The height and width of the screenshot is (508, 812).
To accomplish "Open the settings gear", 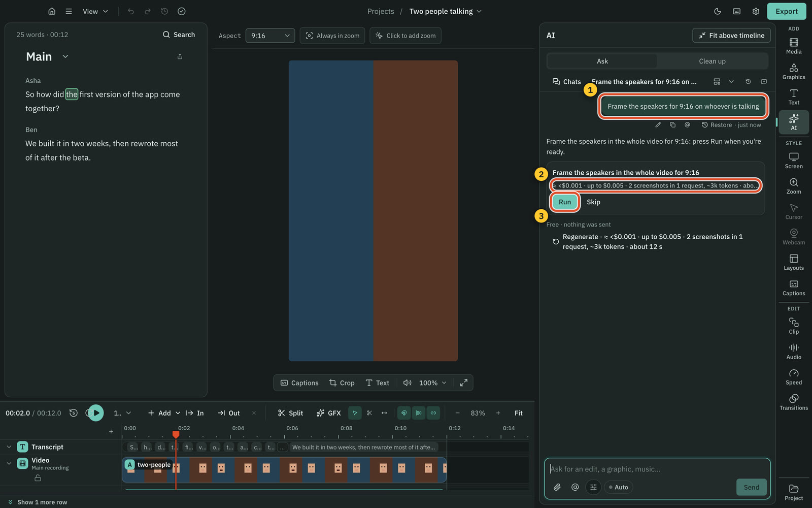I will tap(756, 11).
